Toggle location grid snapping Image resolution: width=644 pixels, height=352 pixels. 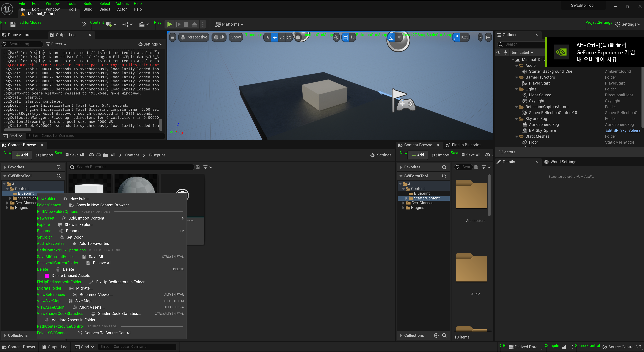click(345, 37)
